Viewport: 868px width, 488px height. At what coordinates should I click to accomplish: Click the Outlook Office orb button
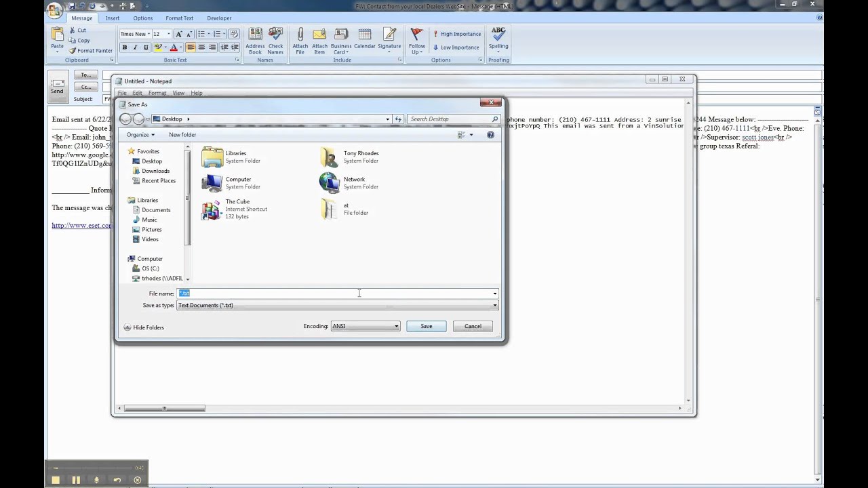56,9
